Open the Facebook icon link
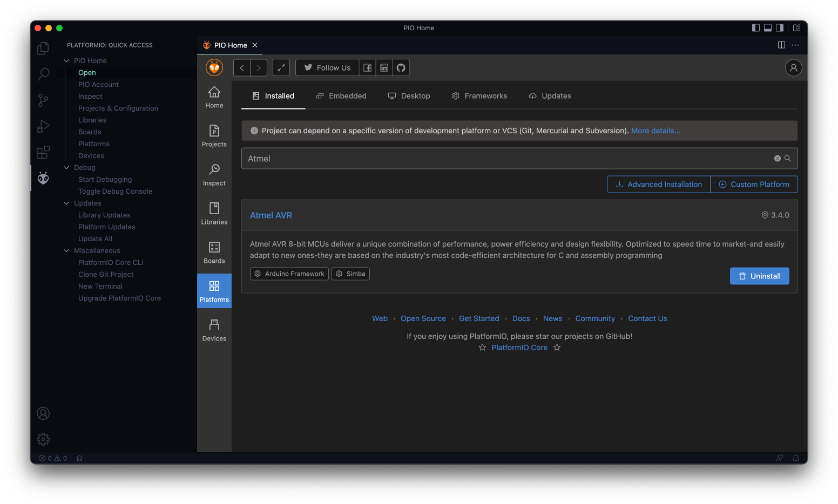Image resolution: width=838 pixels, height=504 pixels. point(367,67)
